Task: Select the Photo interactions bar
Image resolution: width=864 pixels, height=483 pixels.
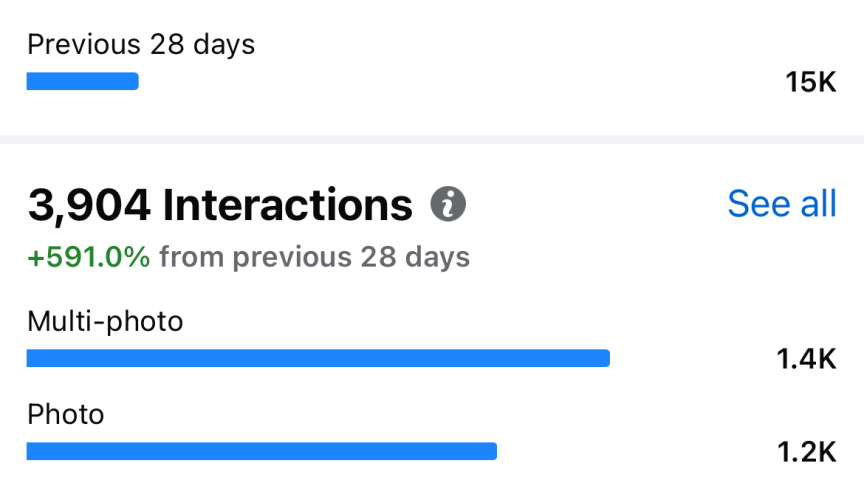Action: coord(262,451)
